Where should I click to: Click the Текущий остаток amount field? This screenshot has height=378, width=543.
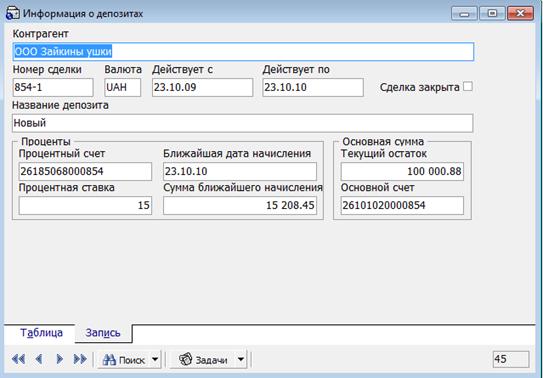(402, 171)
